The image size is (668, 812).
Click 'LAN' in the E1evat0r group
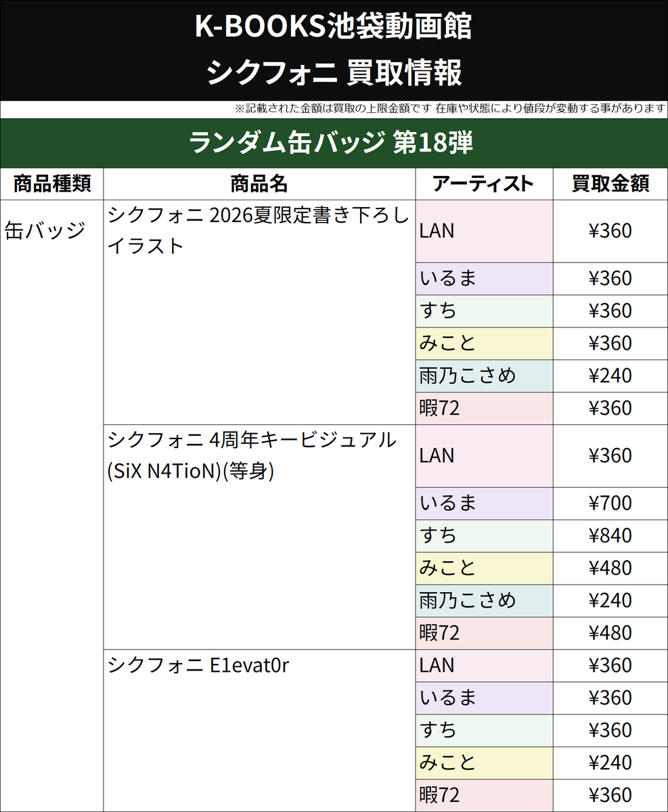(484, 665)
